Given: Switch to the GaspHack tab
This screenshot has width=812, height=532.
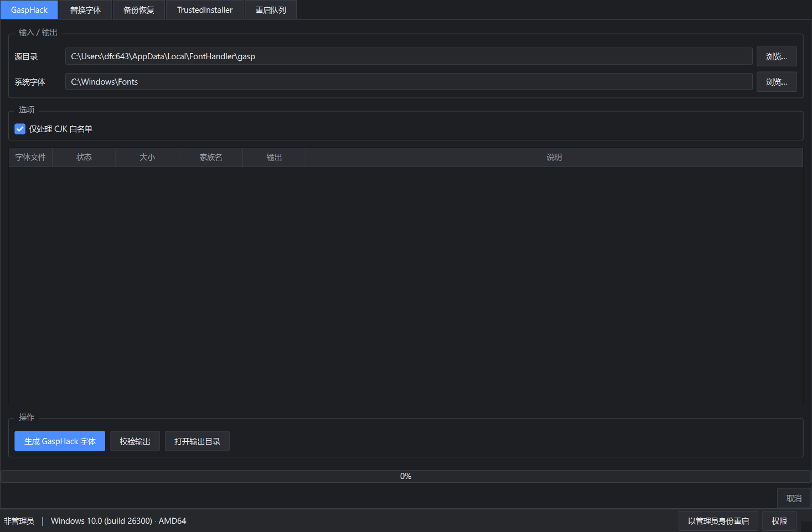Looking at the screenshot, I should 29,10.
